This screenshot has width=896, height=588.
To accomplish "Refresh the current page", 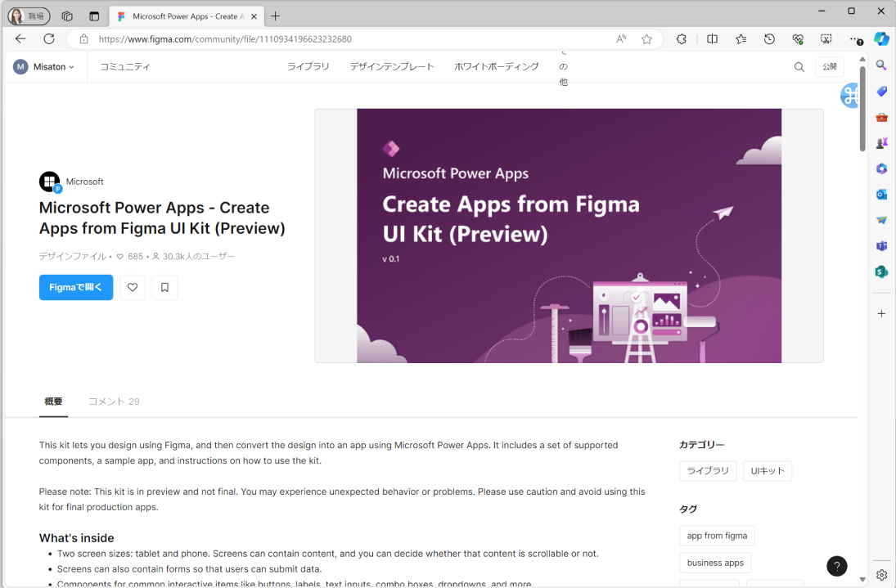I will pyautogui.click(x=49, y=38).
